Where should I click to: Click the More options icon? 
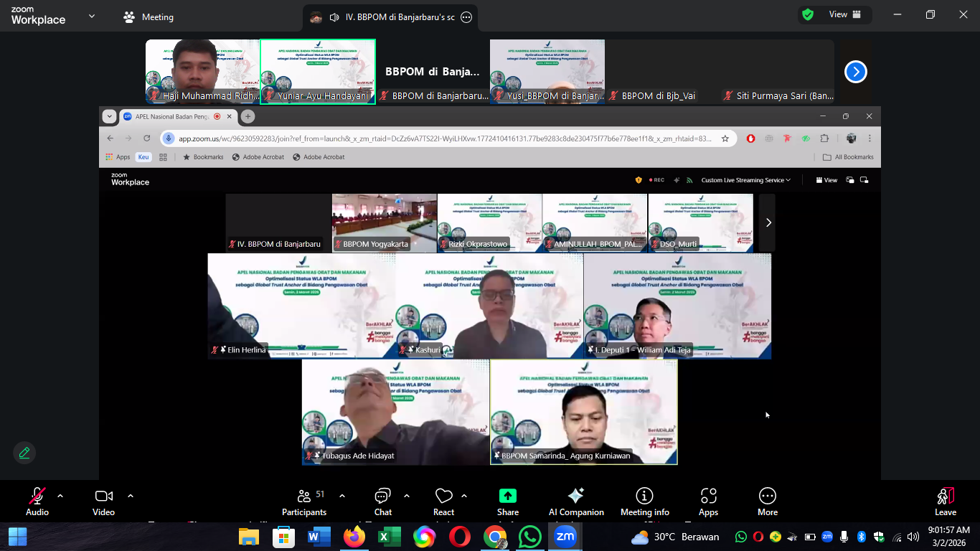[x=767, y=501]
